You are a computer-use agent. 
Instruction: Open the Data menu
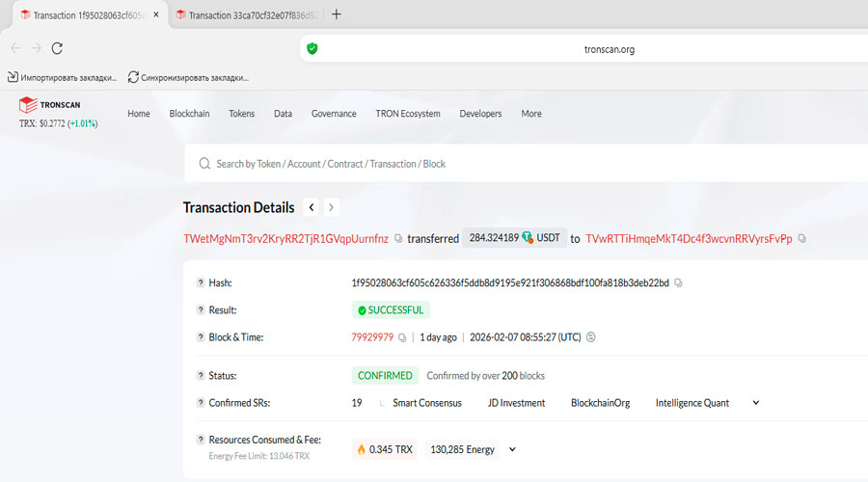[283, 114]
